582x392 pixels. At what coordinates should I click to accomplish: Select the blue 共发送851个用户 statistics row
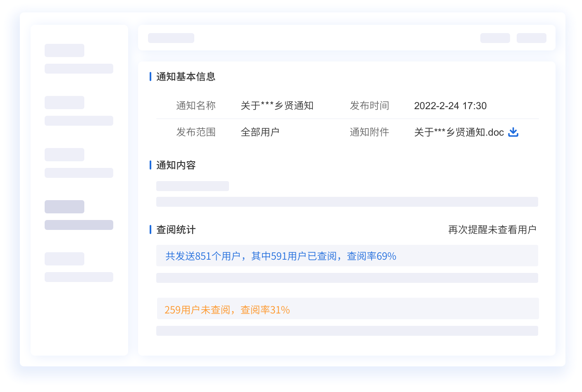point(347,256)
